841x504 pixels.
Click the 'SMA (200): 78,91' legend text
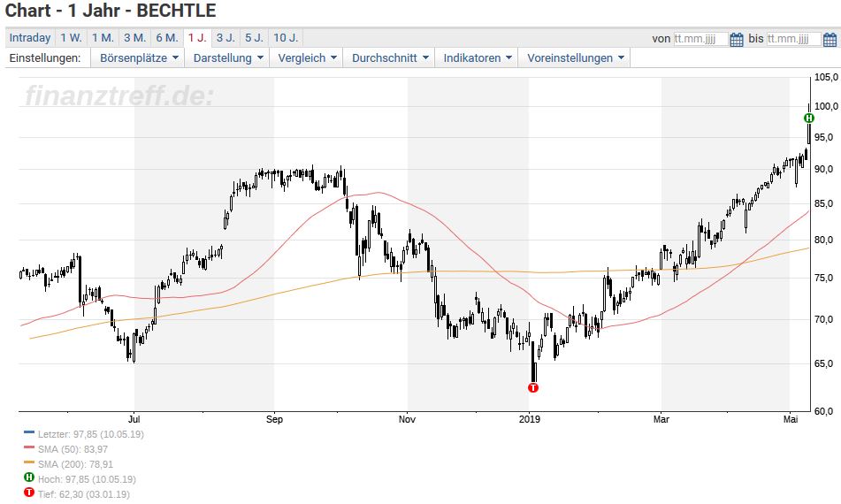tap(76, 464)
